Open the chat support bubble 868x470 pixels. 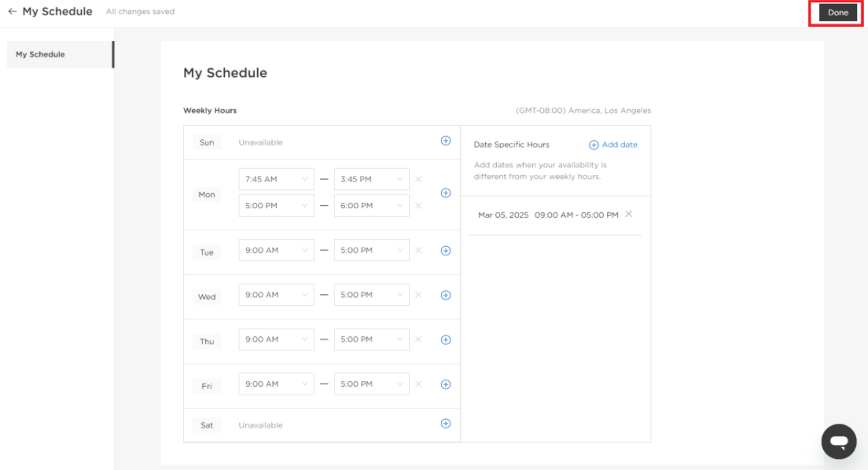tap(839, 441)
